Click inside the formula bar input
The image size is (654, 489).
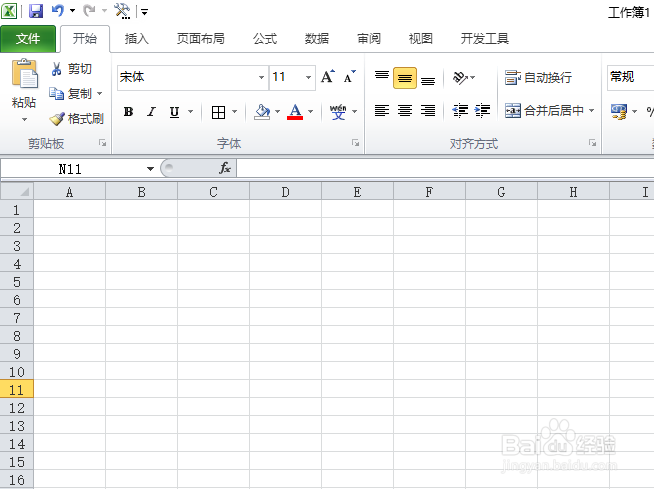(445, 169)
